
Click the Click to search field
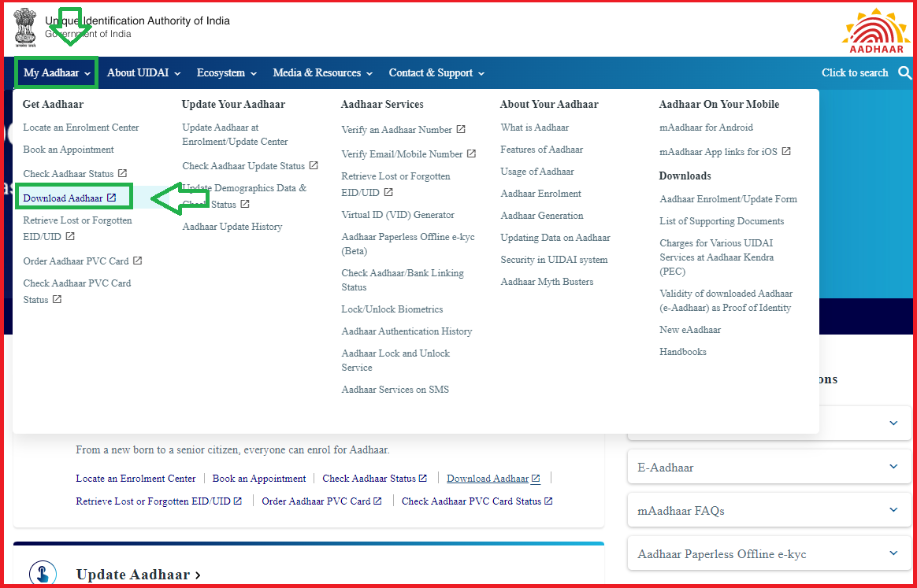tap(855, 73)
